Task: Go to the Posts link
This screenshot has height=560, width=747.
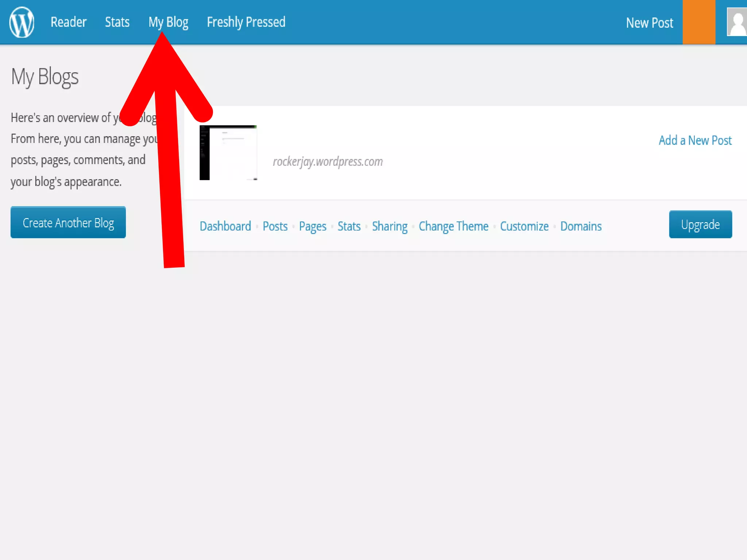Action: [275, 226]
